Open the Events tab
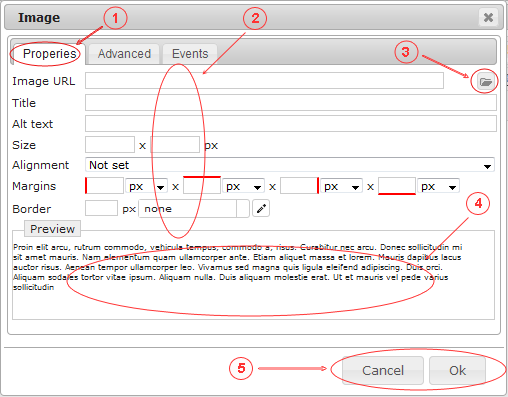Viewport: 508px width, 397px height. (190, 54)
